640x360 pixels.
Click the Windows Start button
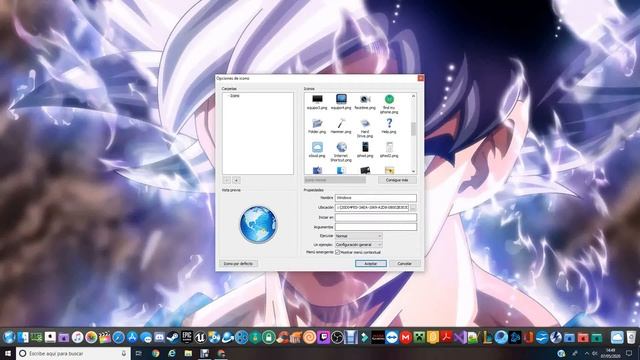pos(8,353)
